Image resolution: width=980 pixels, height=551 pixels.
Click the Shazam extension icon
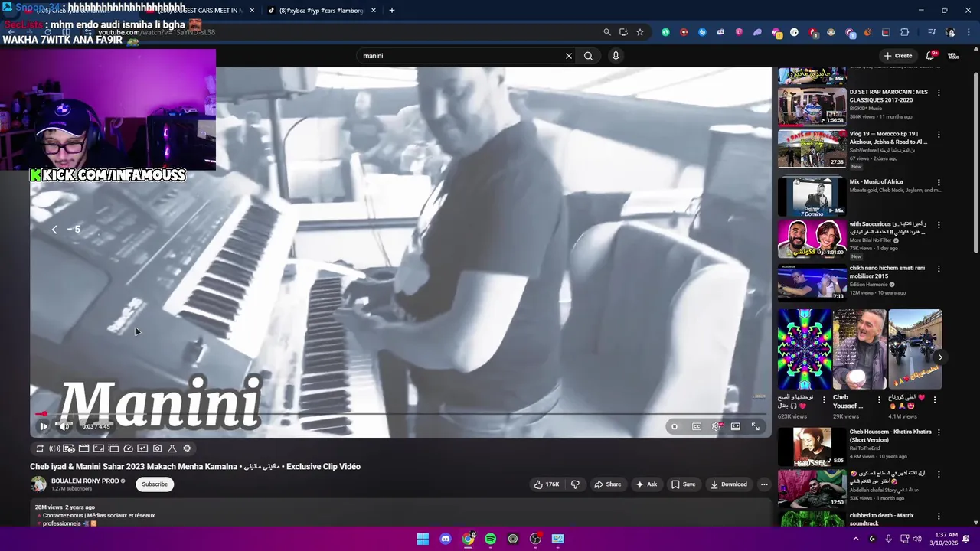click(x=702, y=32)
